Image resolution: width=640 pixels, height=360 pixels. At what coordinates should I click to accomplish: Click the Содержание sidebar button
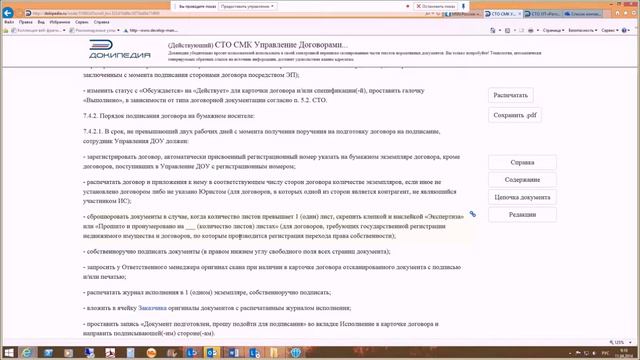[522, 180]
